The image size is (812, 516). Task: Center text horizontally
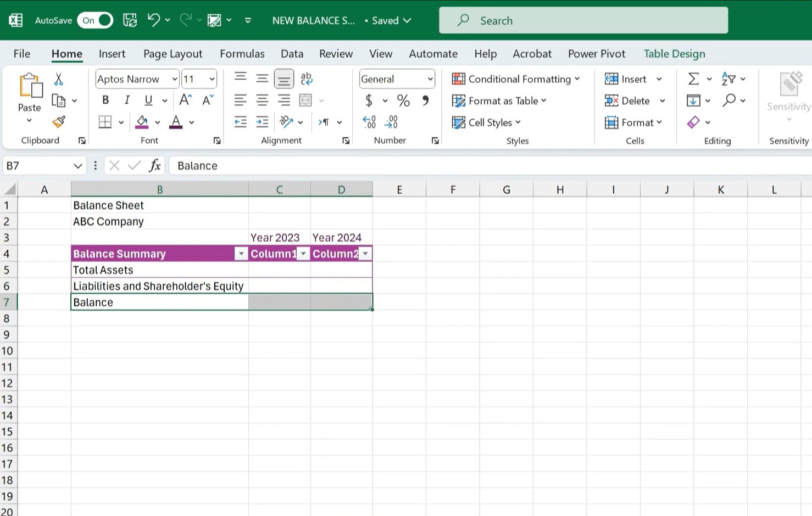pyautogui.click(x=262, y=100)
